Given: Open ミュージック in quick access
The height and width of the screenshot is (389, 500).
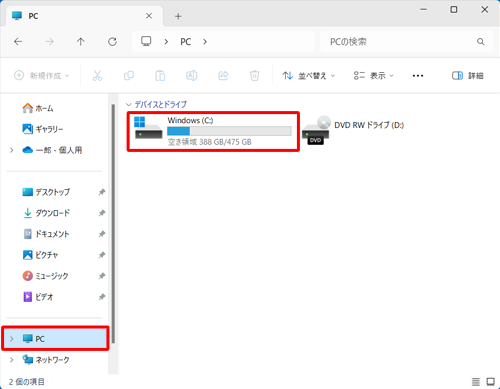Looking at the screenshot, I should click(45, 276).
